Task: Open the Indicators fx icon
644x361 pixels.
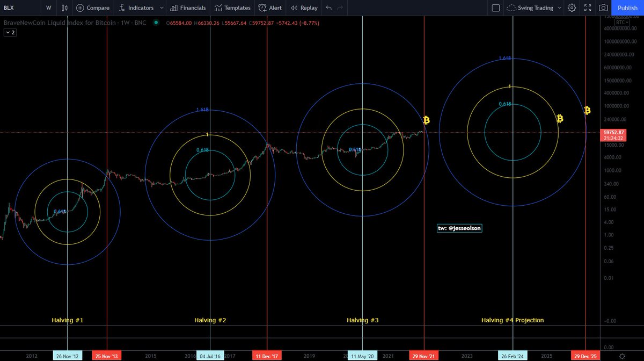Action: tap(124, 8)
